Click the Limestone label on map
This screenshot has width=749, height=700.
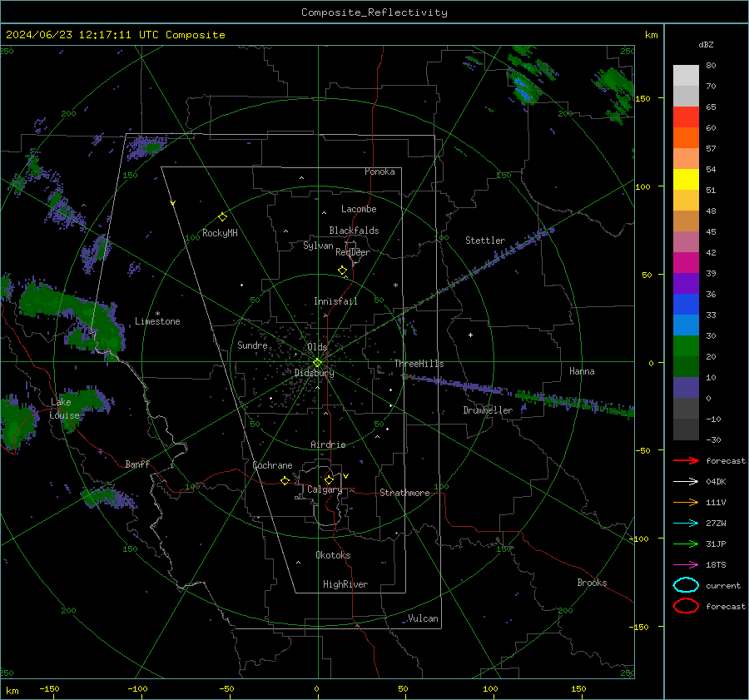click(157, 321)
